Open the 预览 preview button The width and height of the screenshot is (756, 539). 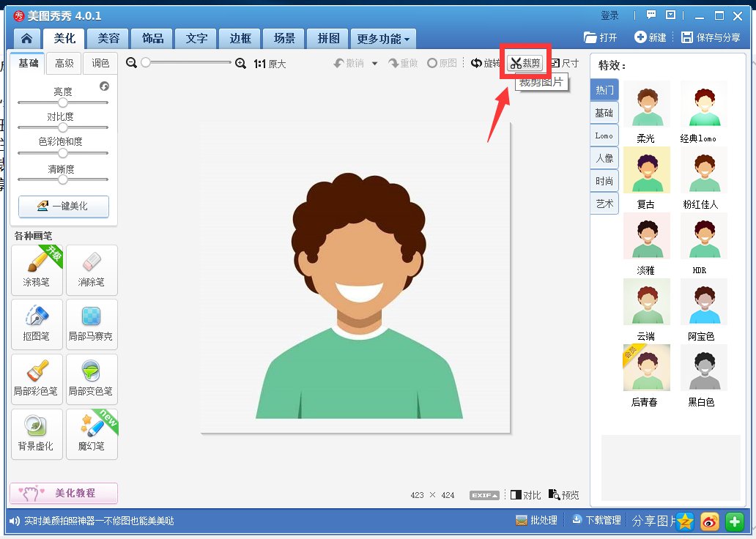click(563, 495)
